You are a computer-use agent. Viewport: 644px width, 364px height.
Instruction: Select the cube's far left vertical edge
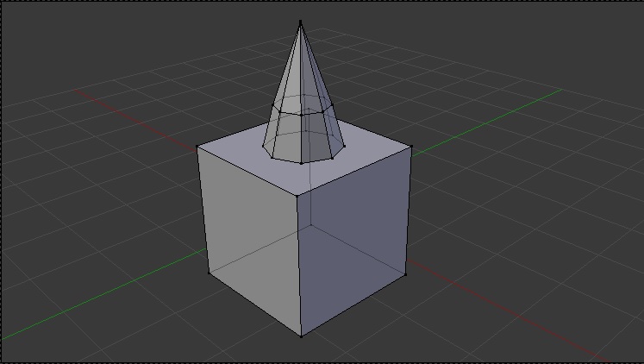pyautogui.click(x=203, y=209)
